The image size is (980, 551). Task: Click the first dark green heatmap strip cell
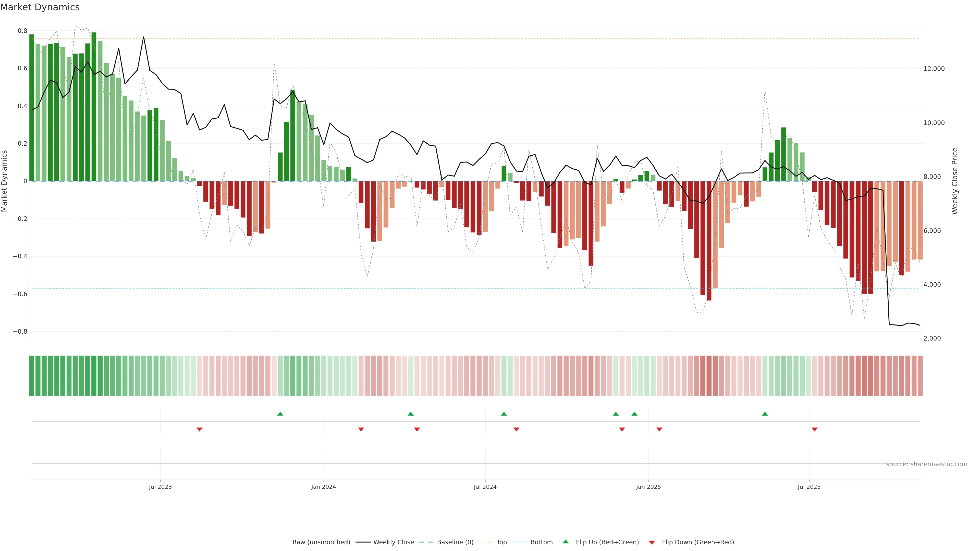pyautogui.click(x=32, y=376)
